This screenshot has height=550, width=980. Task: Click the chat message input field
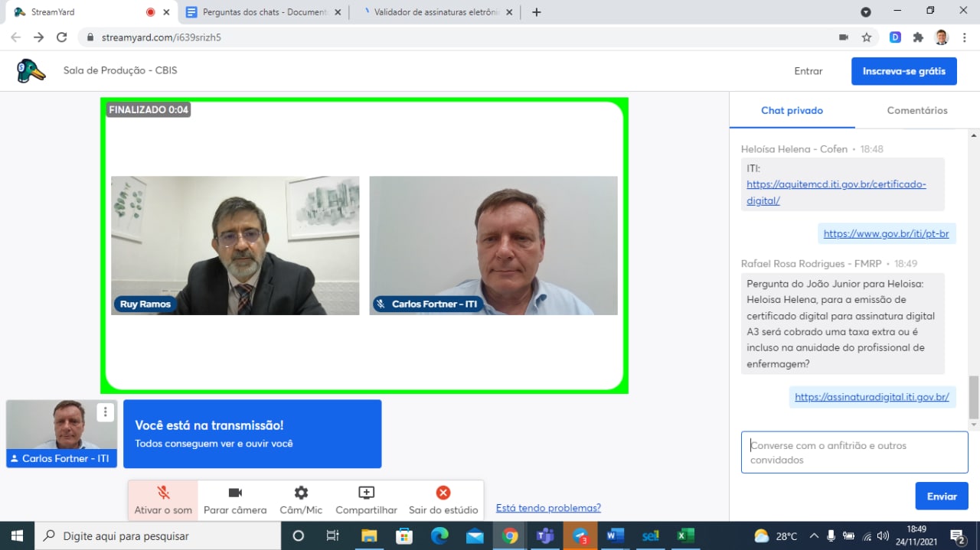[x=854, y=451]
